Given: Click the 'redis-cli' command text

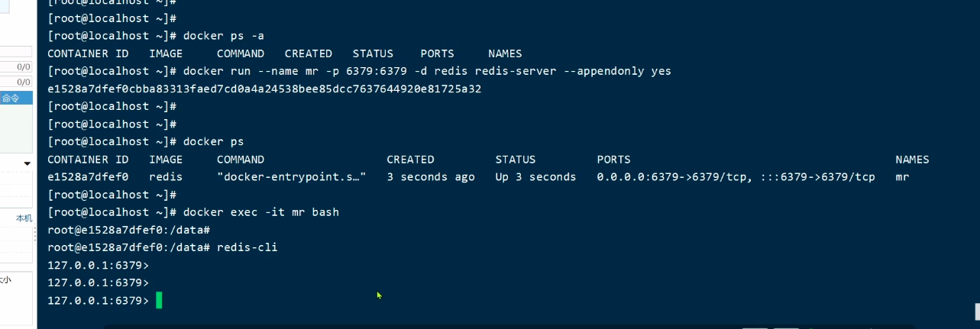Looking at the screenshot, I should tap(247, 247).
